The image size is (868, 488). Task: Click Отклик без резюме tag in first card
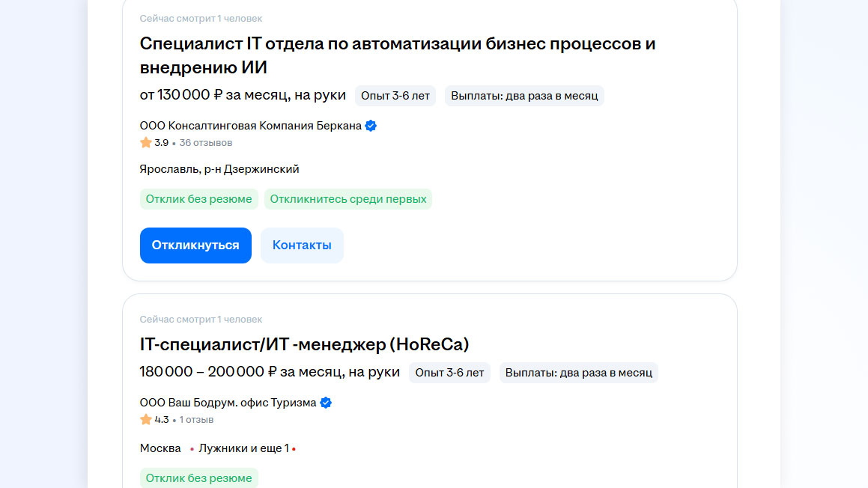198,199
